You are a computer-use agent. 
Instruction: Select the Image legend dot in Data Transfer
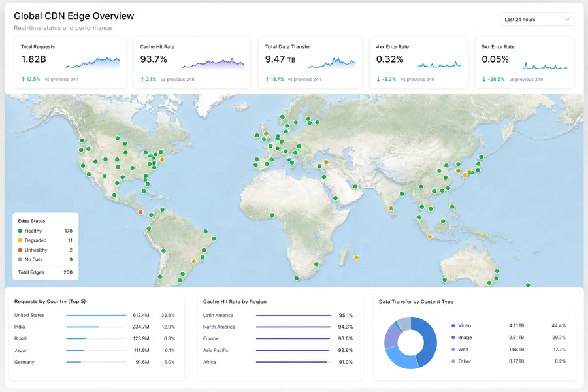[453, 338]
